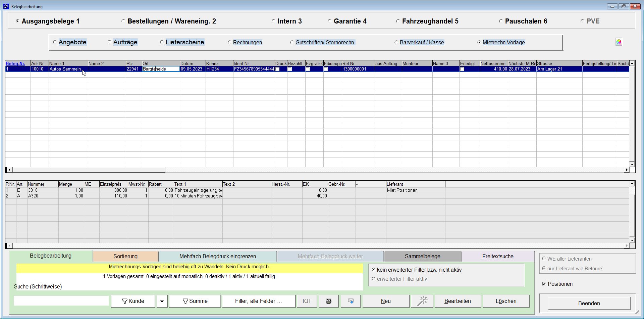Open Freitextsuche tab
This screenshot has height=319, width=644.
498,256
